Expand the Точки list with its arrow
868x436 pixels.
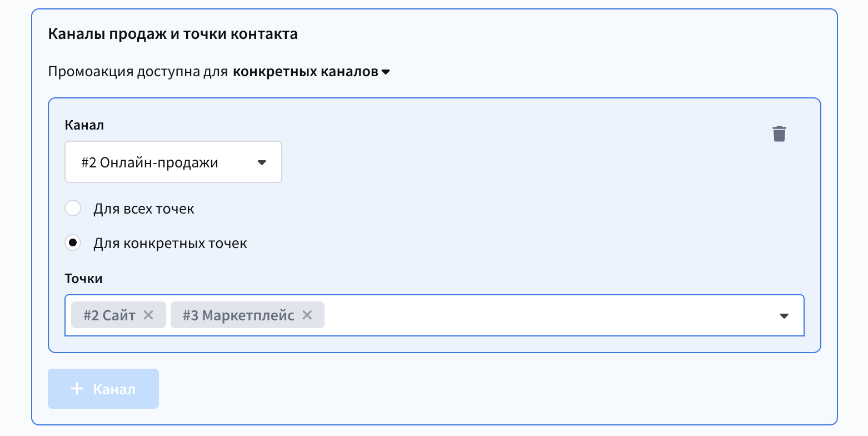(784, 316)
